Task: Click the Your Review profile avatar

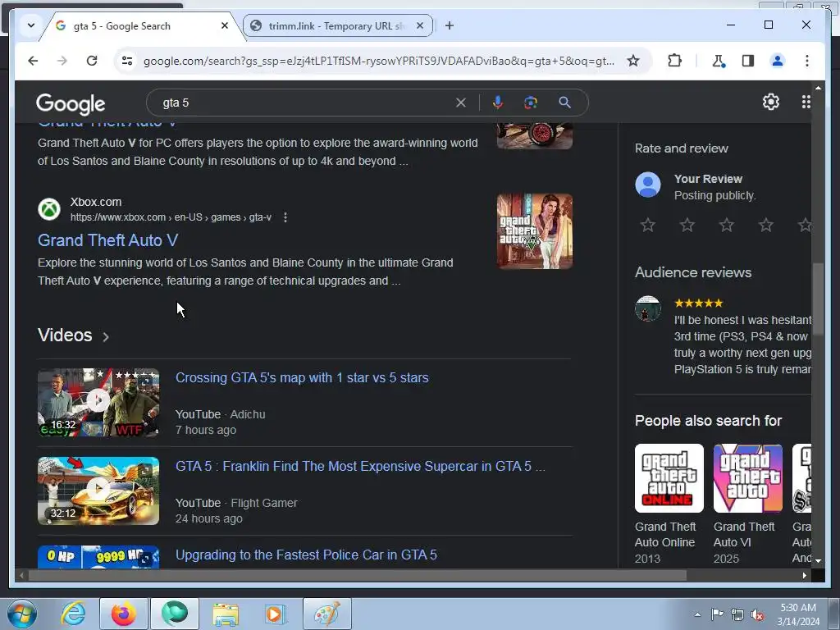Action: tap(648, 185)
